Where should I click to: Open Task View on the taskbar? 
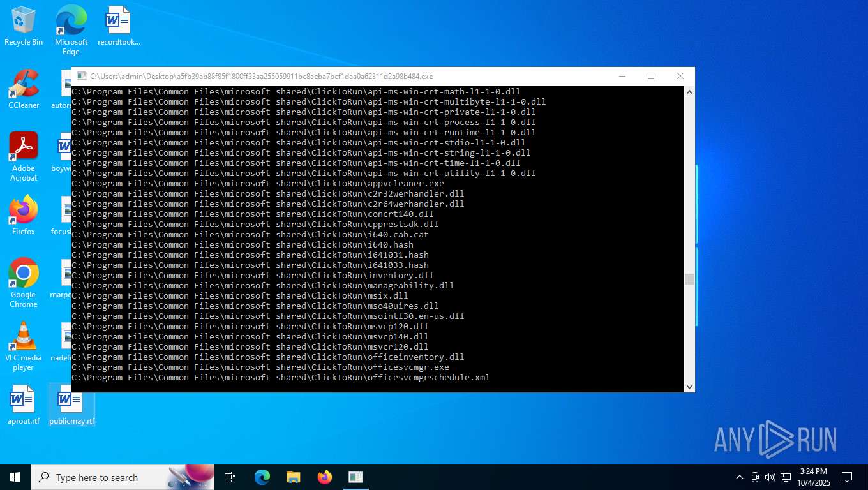pyautogui.click(x=230, y=477)
